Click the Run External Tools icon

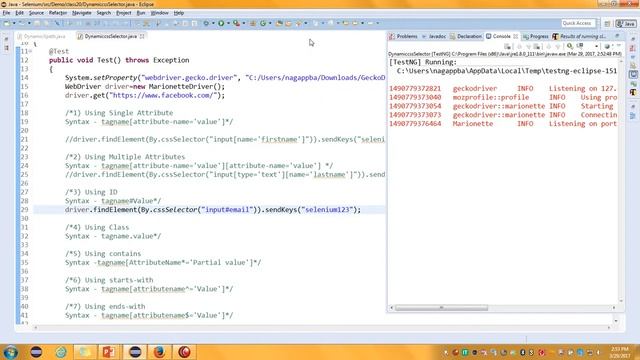coord(236,23)
